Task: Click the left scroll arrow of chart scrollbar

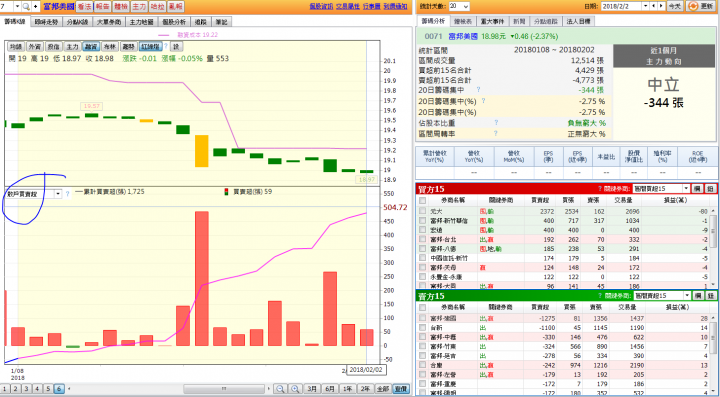Action: click(69, 389)
